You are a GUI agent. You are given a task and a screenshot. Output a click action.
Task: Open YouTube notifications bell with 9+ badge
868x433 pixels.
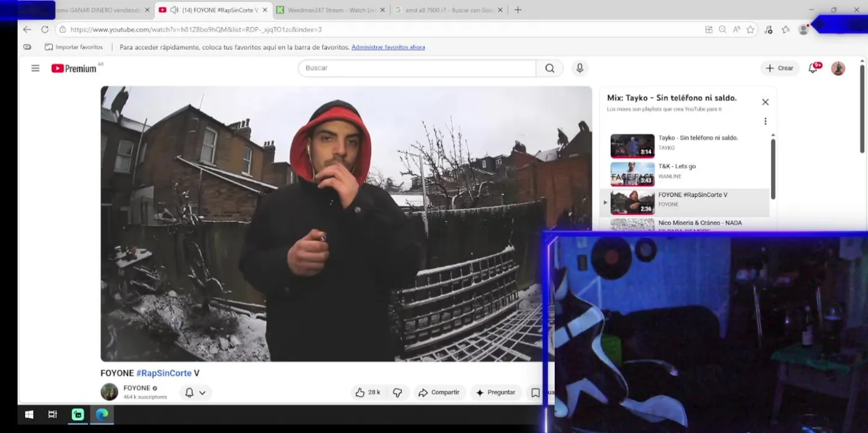click(813, 68)
